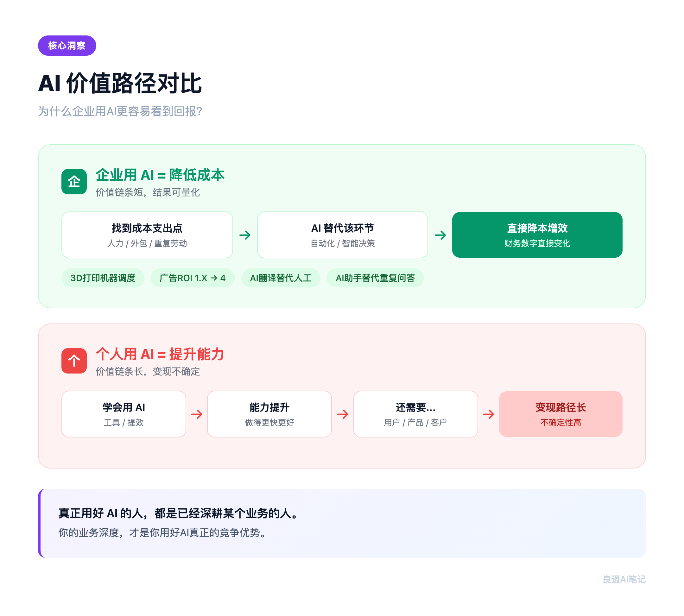
Task: Click the arrow pointing to 直接降本增效
Action: click(440, 235)
